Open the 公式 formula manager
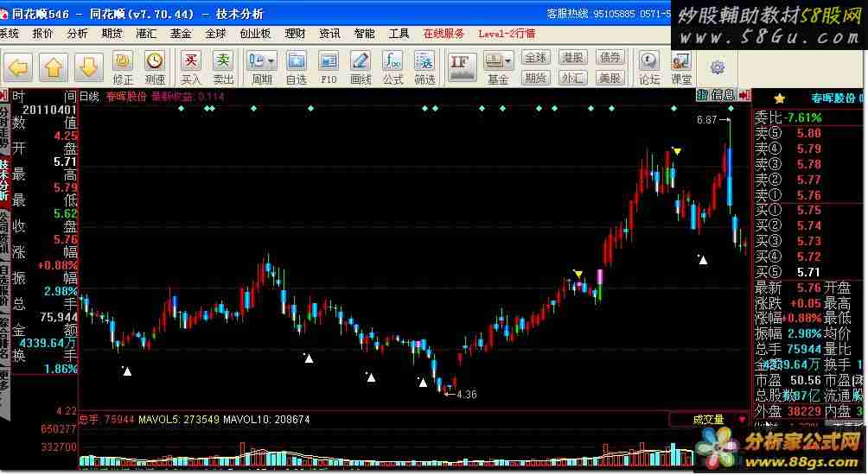Screen dimensions: 868x475 (x=393, y=68)
